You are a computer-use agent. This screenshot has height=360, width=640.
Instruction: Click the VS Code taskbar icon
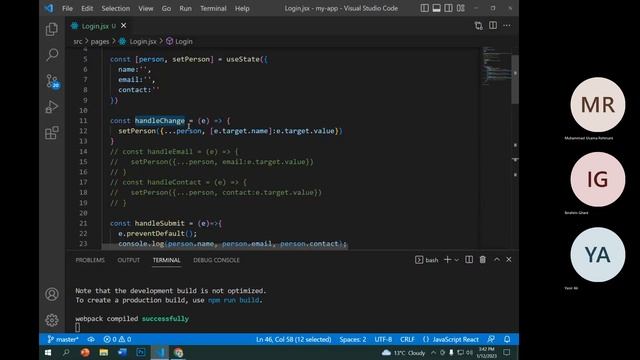[x=160, y=353]
